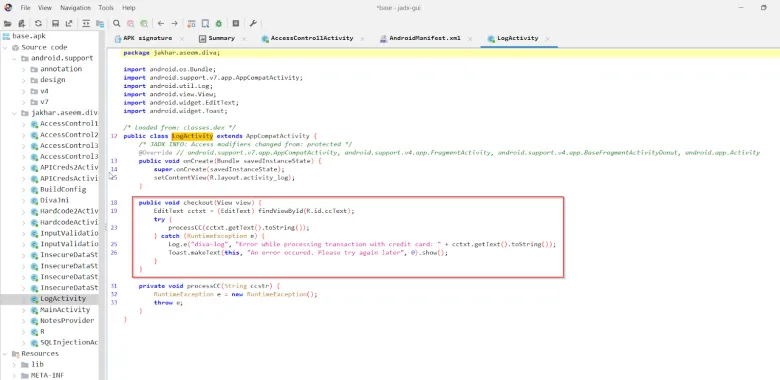The height and width of the screenshot is (380, 780).
Task: Collapse the android.support package node
Action: pos(14,58)
